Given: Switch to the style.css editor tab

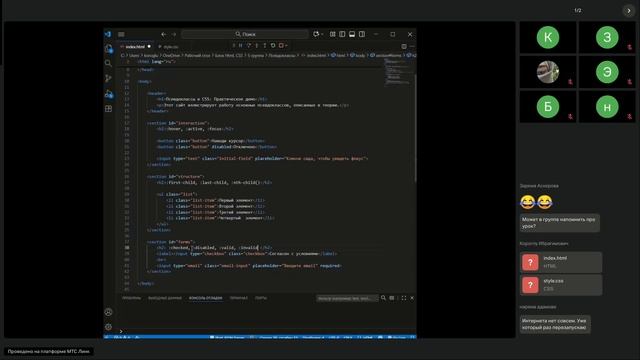Looking at the screenshot, I should pos(168,47).
